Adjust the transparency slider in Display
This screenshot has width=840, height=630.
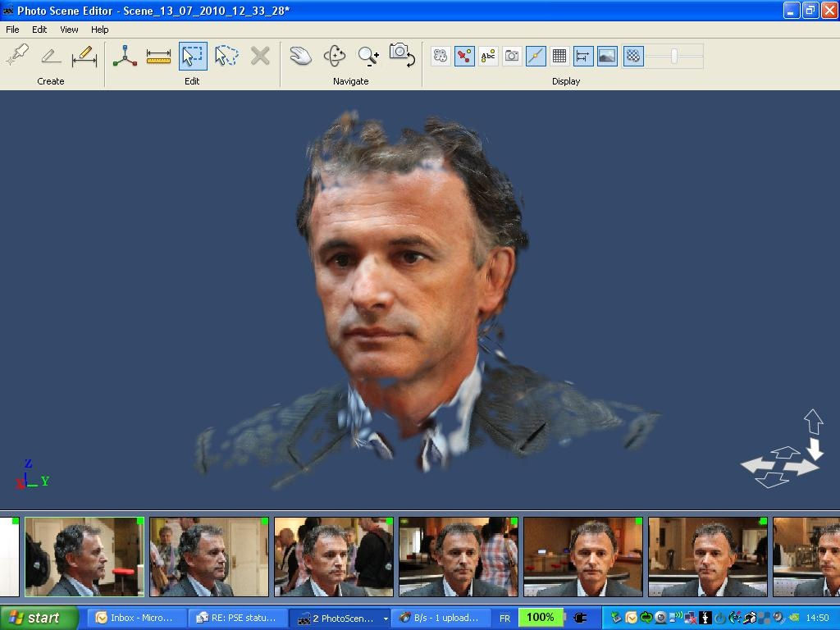tap(674, 56)
